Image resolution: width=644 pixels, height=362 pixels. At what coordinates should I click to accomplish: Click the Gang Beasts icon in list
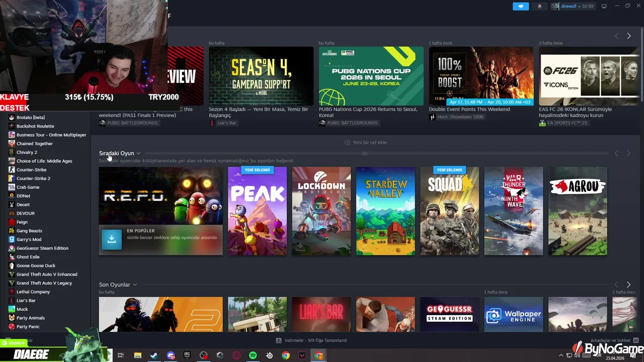point(12,231)
